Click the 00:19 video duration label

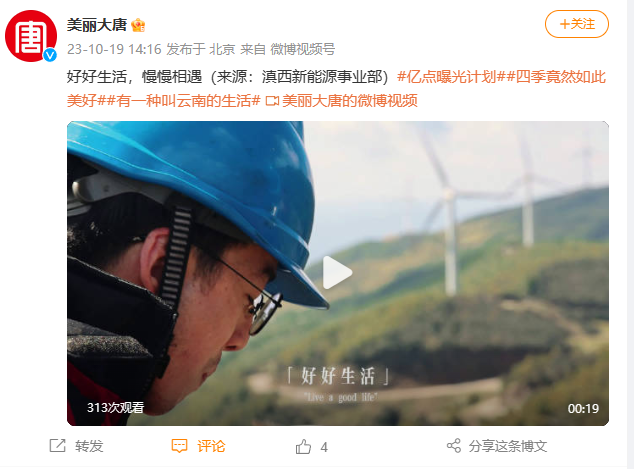[x=583, y=408]
